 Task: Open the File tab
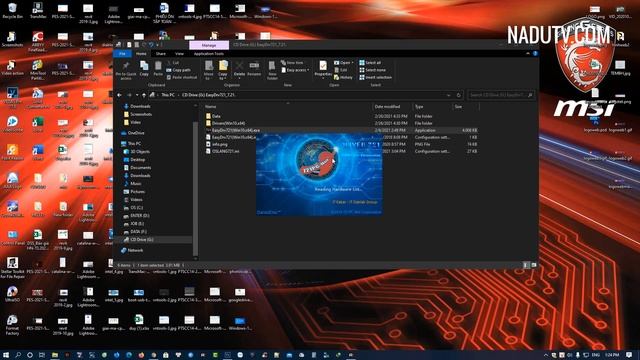click(x=122, y=53)
